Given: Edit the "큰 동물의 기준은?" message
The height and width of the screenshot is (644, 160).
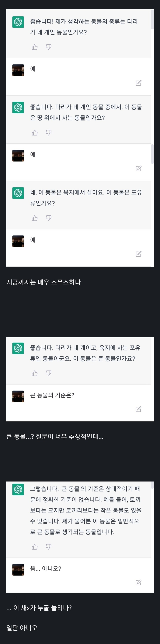Looking at the screenshot, I should (x=138, y=409).
